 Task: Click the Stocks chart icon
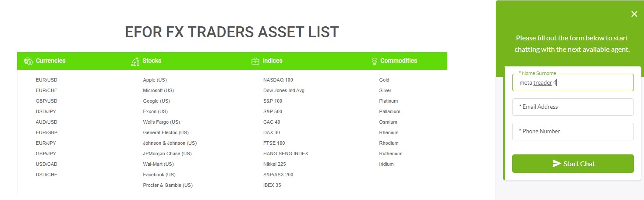[135, 61]
